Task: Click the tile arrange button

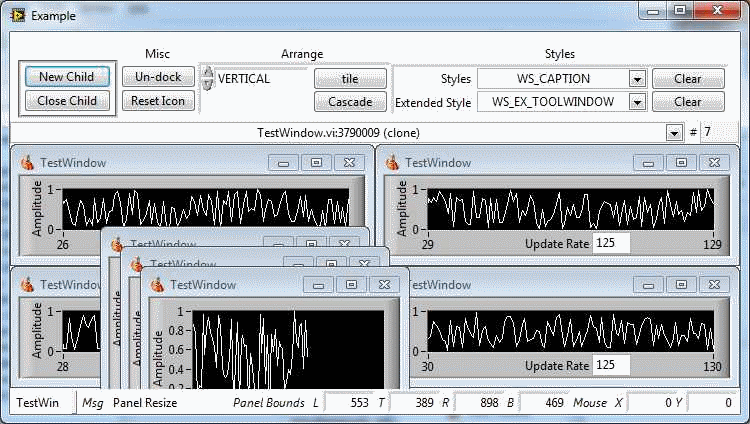Action: 350,78
